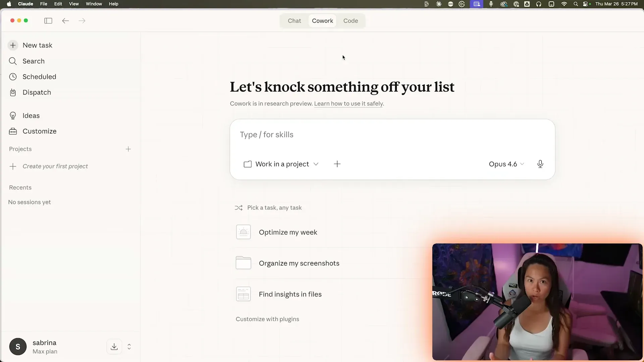Screen dimensions: 644x362
Task: Open the Work in a project dropdown
Action: click(281, 164)
